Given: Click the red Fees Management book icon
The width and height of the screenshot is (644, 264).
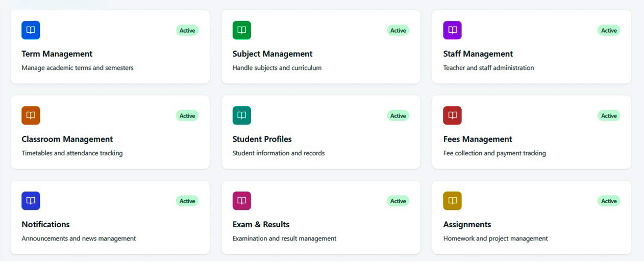Looking at the screenshot, I should tap(452, 115).
